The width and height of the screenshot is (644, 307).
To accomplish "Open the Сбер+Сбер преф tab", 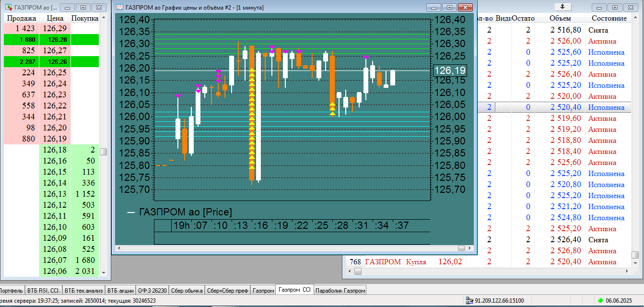I will pos(228,290).
